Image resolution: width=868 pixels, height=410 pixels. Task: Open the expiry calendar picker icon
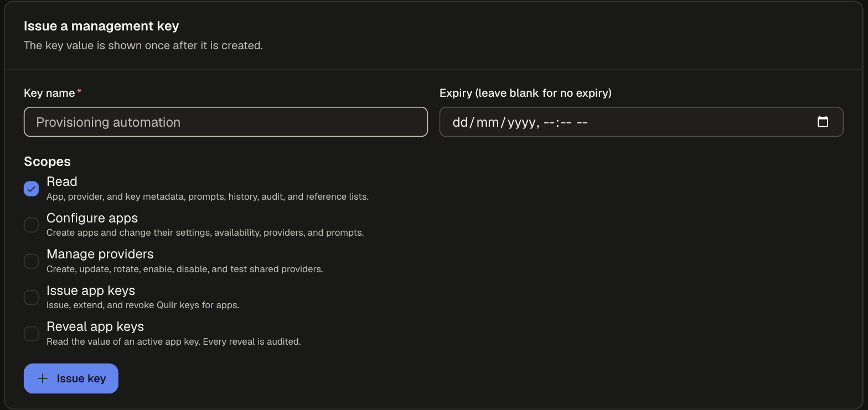(823, 122)
